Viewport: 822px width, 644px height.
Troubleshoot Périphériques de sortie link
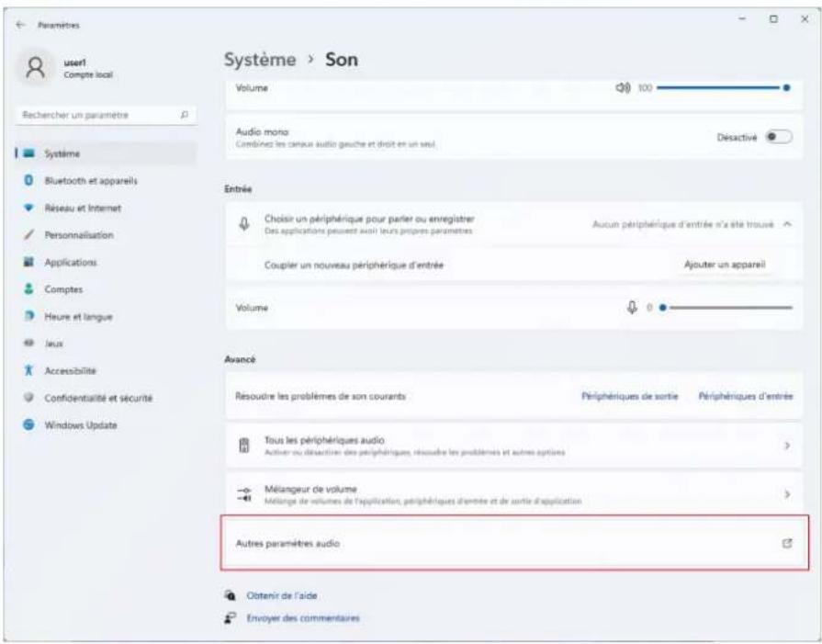tap(630, 396)
